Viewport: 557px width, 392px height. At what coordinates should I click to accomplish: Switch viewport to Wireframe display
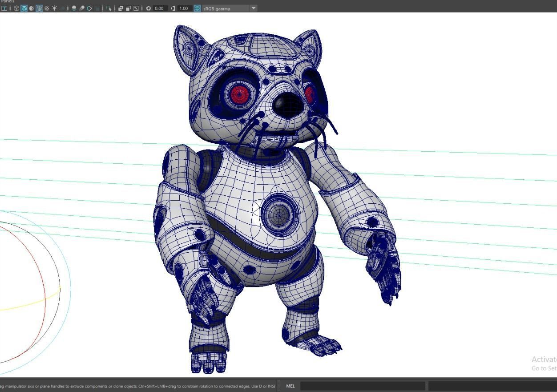(16, 8)
